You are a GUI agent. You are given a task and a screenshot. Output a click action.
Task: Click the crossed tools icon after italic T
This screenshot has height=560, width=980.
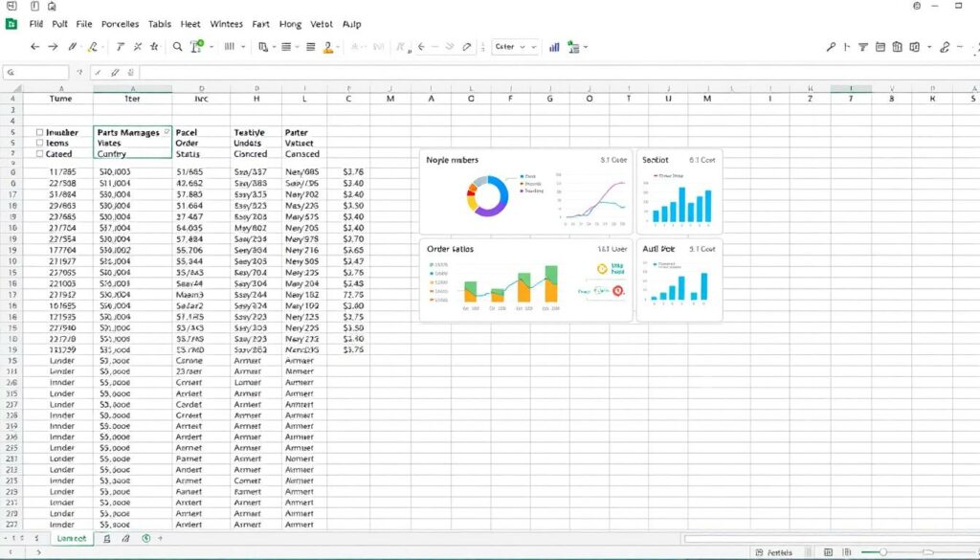(x=138, y=47)
